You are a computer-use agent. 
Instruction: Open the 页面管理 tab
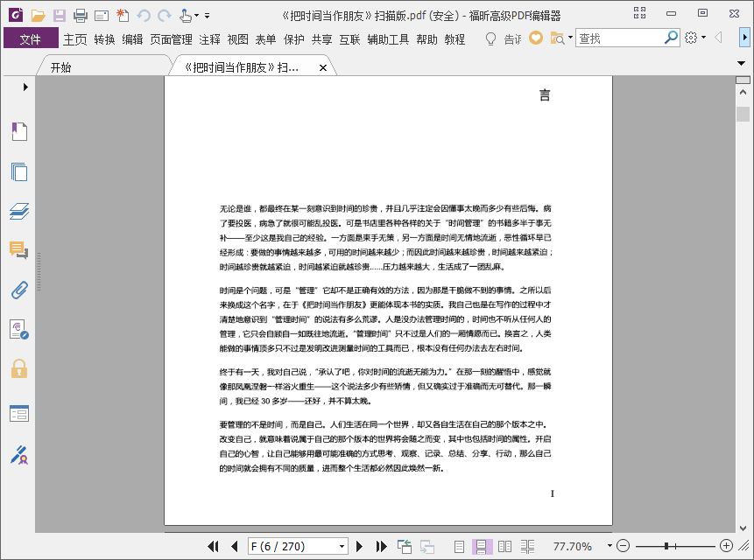coord(171,39)
